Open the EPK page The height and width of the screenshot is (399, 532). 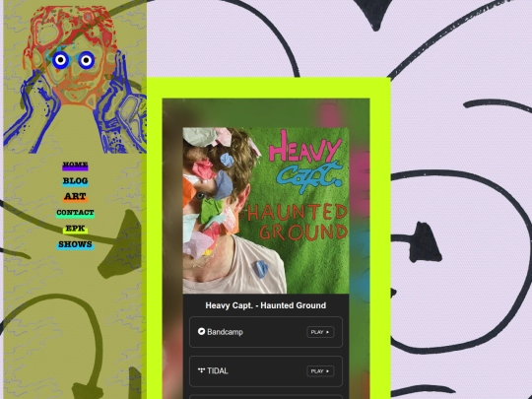(75, 229)
